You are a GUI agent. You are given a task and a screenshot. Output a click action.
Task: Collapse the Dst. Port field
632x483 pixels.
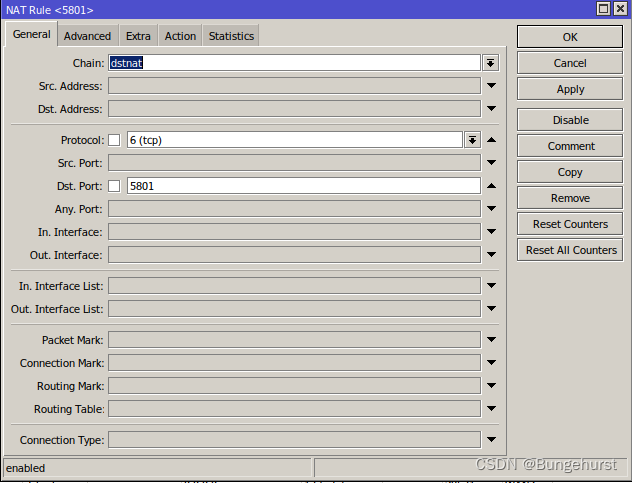491,186
